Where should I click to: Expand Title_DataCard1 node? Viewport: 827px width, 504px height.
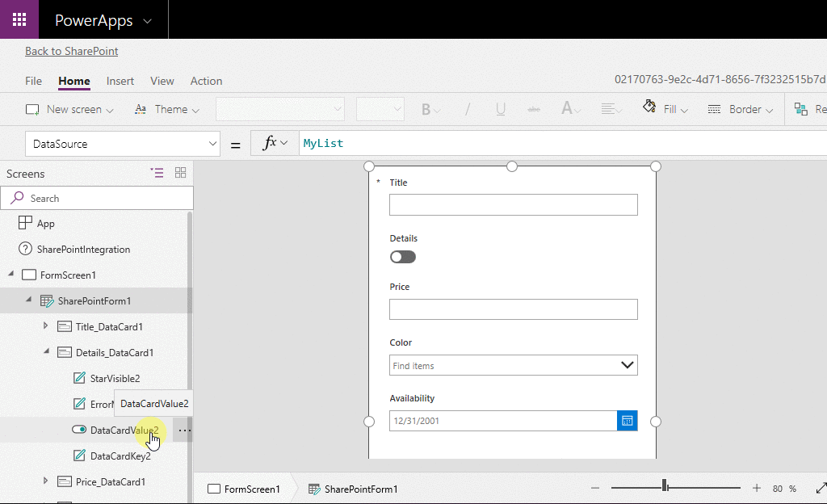point(45,325)
